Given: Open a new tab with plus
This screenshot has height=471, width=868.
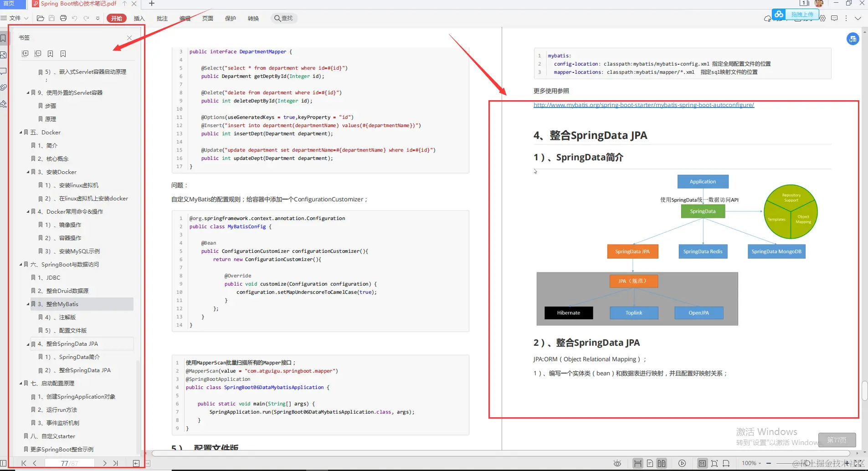Looking at the screenshot, I should (x=152, y=4).
